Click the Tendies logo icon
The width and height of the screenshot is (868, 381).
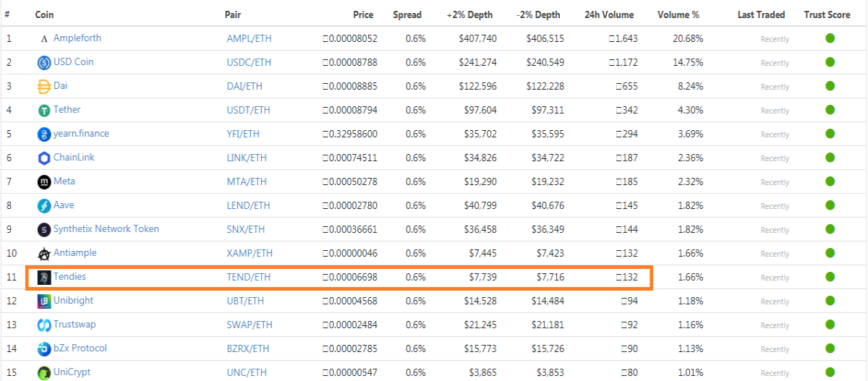pos(44,278)
